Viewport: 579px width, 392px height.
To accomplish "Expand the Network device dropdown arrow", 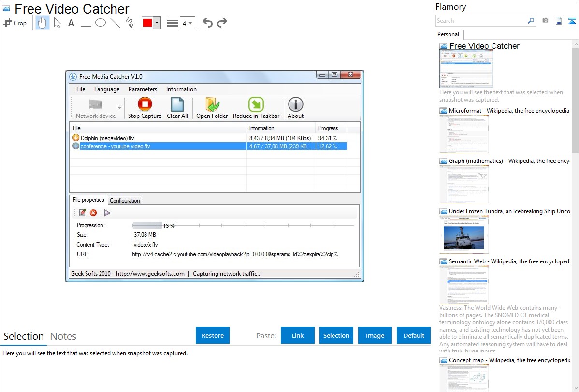I will pos(120,108).
